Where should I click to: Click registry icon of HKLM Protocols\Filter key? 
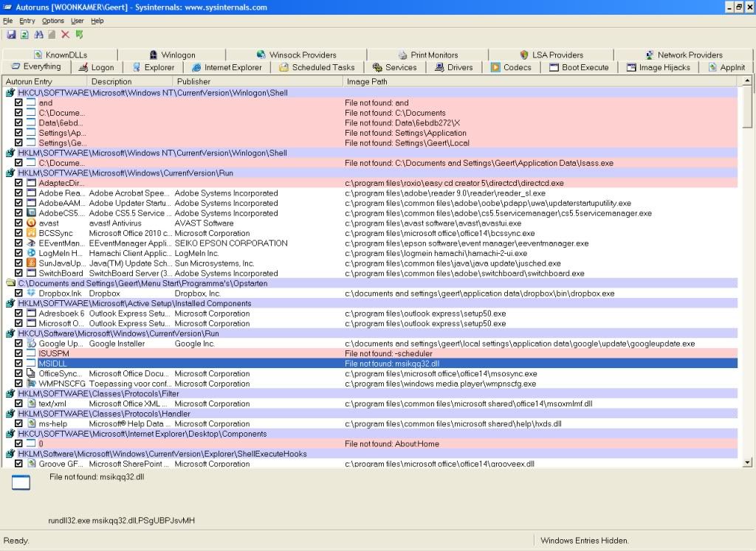[x=10, y=393]
